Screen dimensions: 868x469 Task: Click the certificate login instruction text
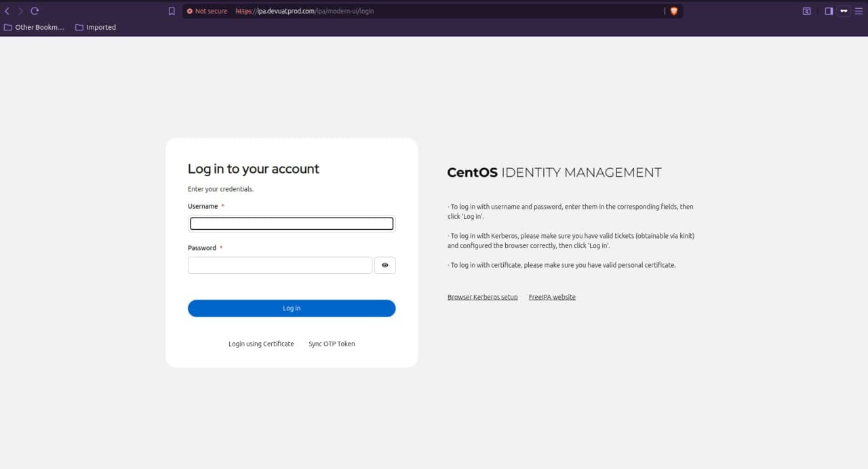pyautogui.click(x=561, y=265)
